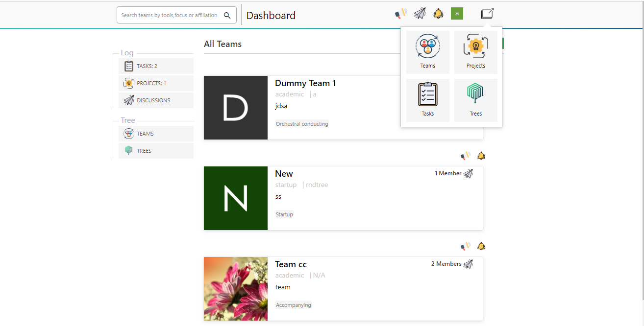Select PROJECTS: 1 in the Log sidebar
The width and height of the screenshot is (644, 326).
tap(156, 83)
